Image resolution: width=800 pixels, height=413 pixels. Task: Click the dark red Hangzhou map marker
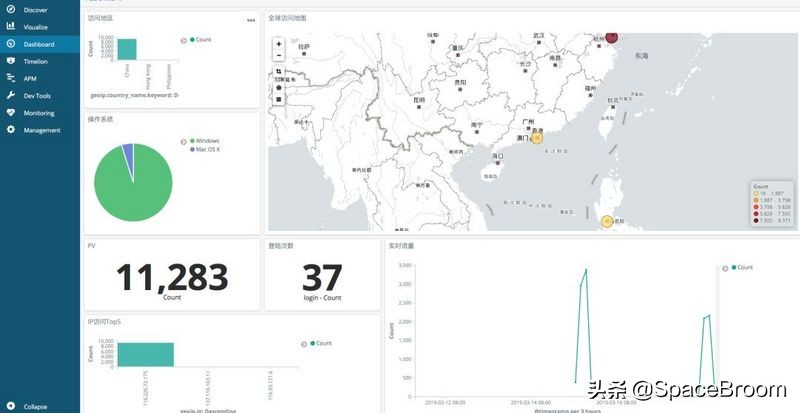(x=611, y=37)
